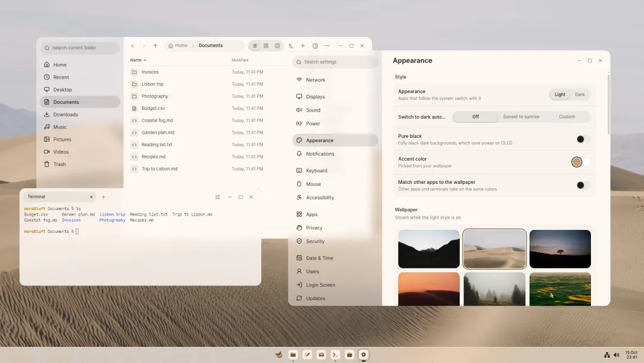
Task: Go back in the file manager
Action: (132, 45)
